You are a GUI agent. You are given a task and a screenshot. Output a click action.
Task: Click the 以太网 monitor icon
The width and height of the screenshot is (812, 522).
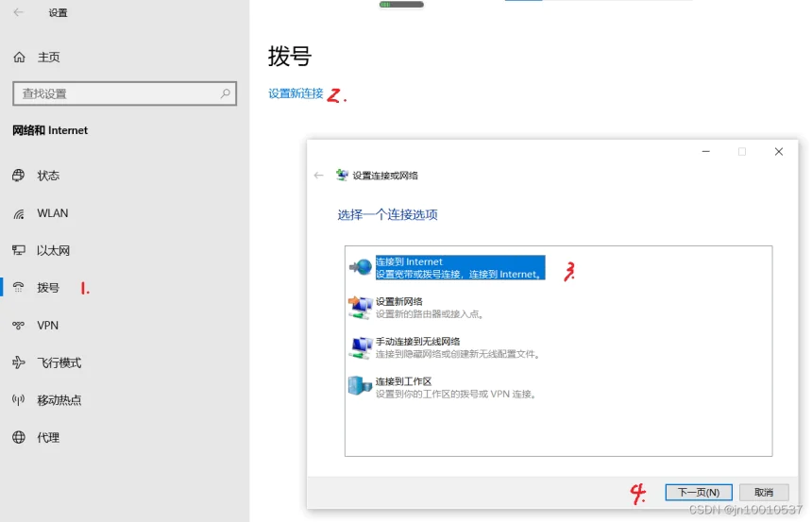point(19,251)
